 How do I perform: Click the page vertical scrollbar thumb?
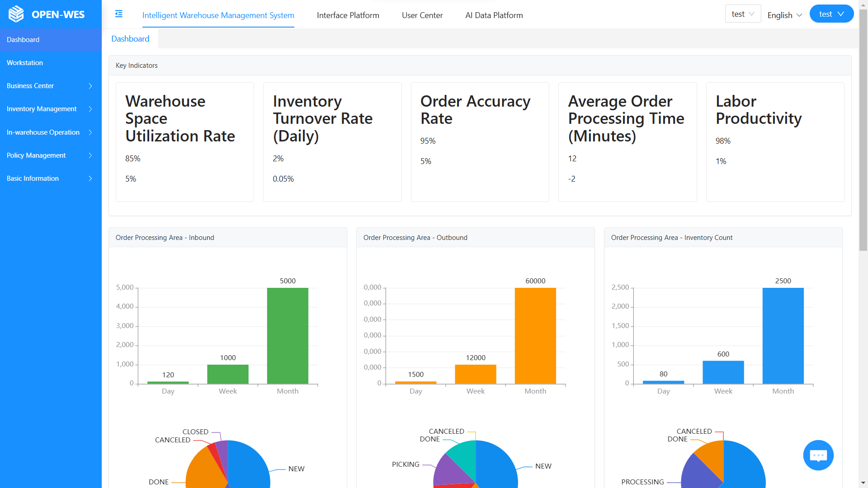pos(863,130)
